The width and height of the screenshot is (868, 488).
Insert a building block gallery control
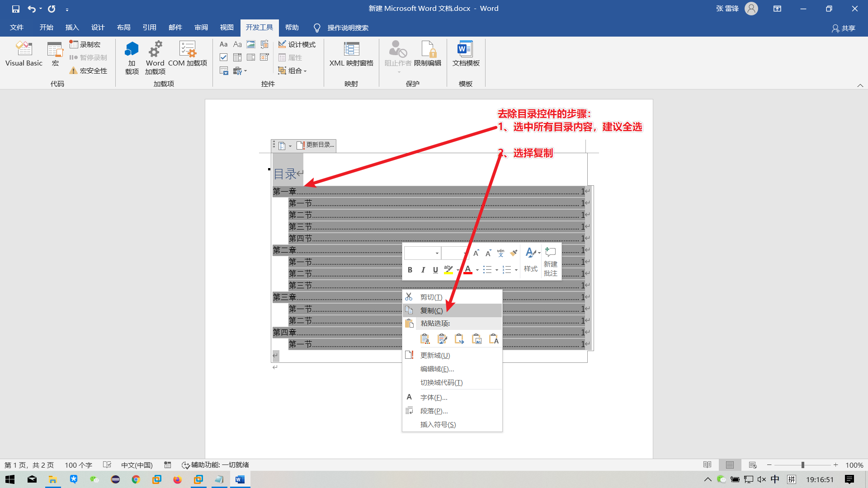coord(264,44)
